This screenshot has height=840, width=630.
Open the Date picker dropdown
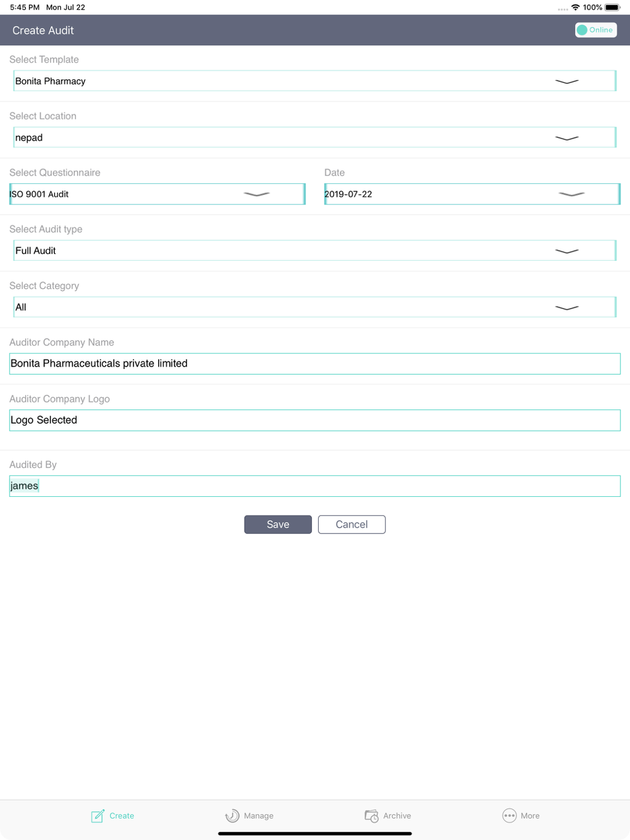(472, 194)
